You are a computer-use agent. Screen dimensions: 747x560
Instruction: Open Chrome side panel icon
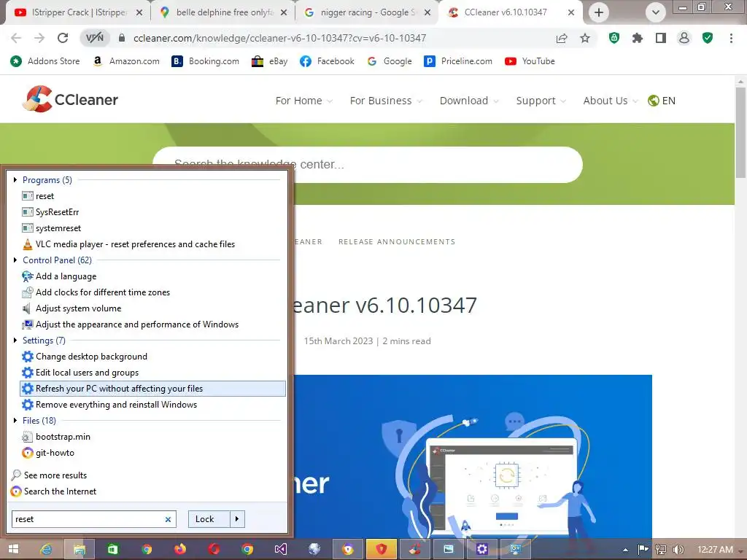661,38
